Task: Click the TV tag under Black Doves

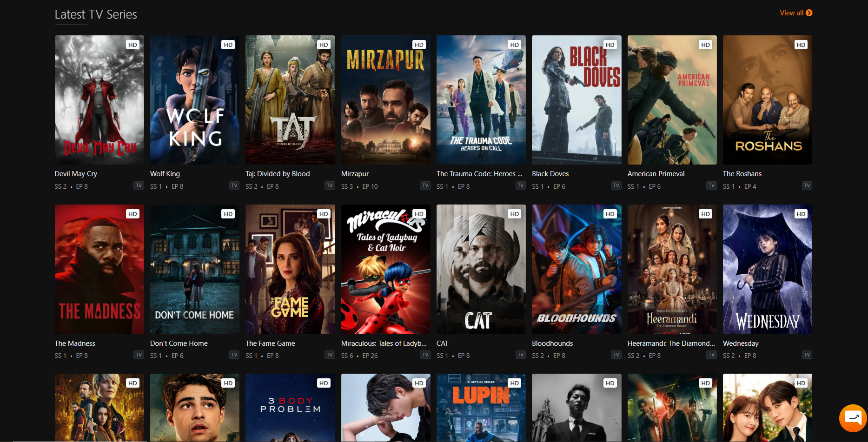Action: click(616, 186)
